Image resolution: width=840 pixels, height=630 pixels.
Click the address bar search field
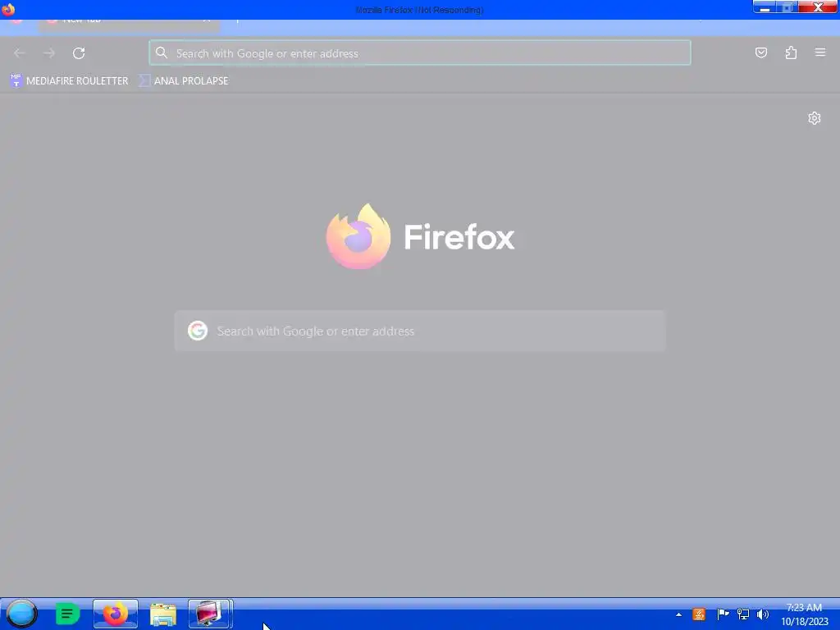pos(420,53)
